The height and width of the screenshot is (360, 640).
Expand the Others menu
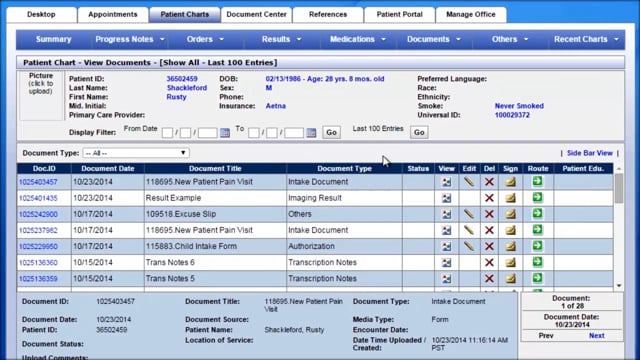pos(510,39)
